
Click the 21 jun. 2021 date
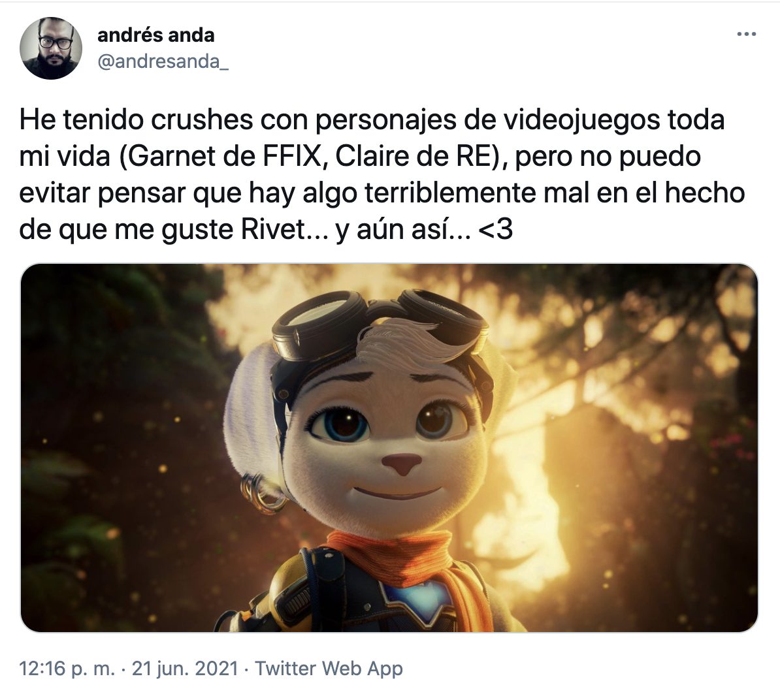point(185,669)
